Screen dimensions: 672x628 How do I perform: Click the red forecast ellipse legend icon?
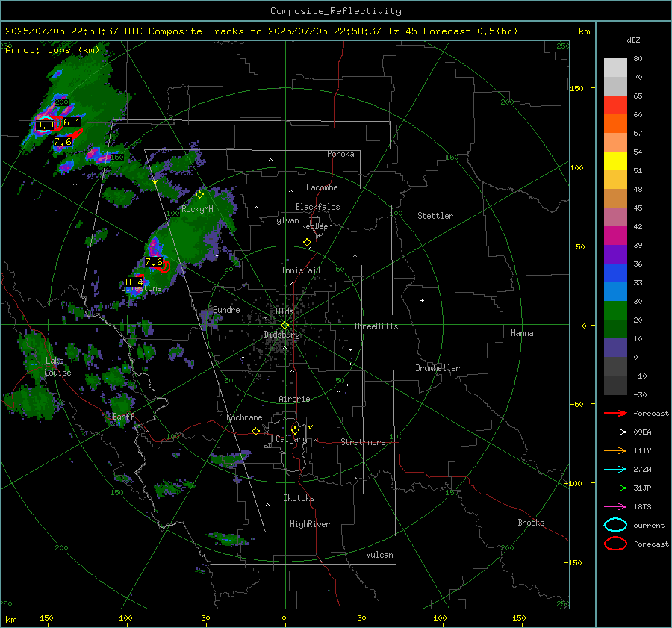coord(615,544)
